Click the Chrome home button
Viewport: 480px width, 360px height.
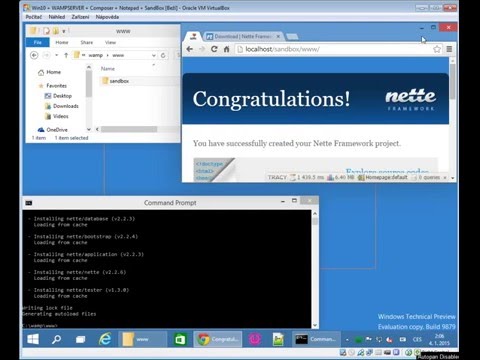coord(227,49)
